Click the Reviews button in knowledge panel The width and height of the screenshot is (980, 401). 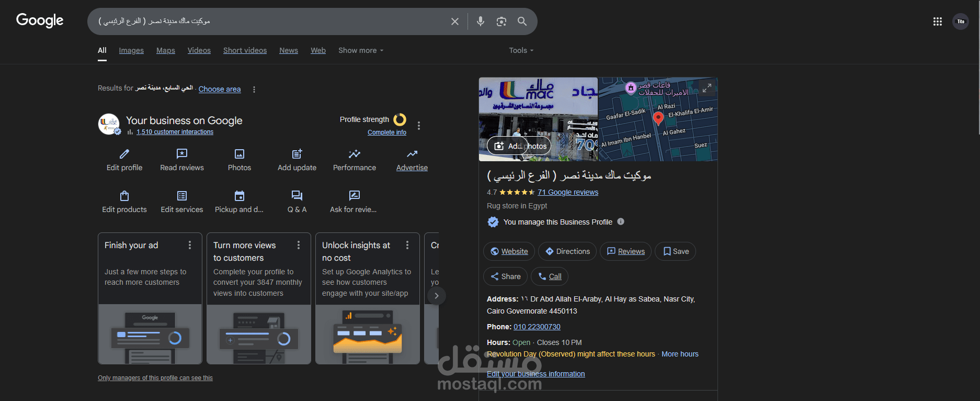(x=625, y=251)
